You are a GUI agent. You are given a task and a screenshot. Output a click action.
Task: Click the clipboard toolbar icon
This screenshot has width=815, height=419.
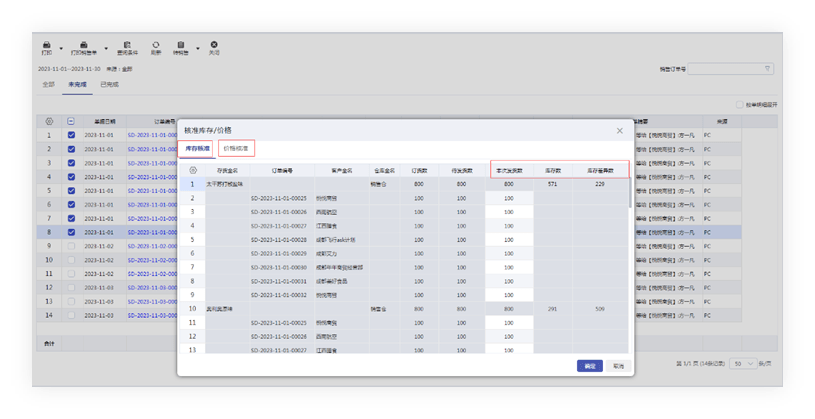(x=182, y=46)
